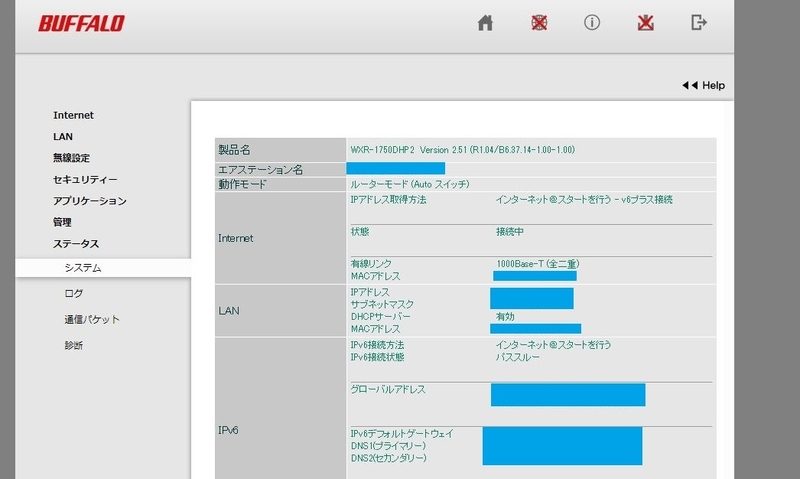Click the 有効 DHCP server value

505,317
